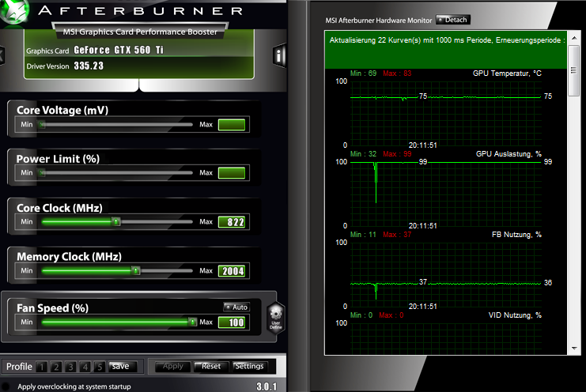586x392 pixels.
Task: Select profile slot 3
Action: 70,367
